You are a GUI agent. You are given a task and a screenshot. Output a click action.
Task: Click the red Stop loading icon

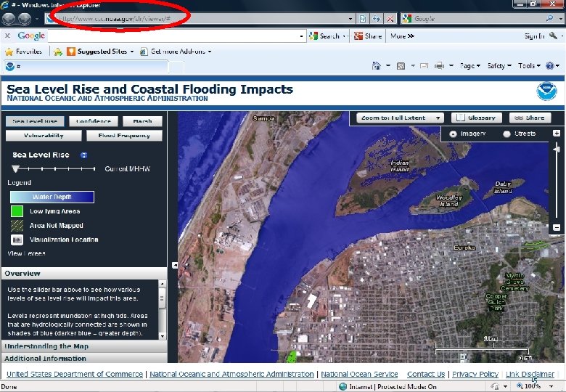point(390,19)
